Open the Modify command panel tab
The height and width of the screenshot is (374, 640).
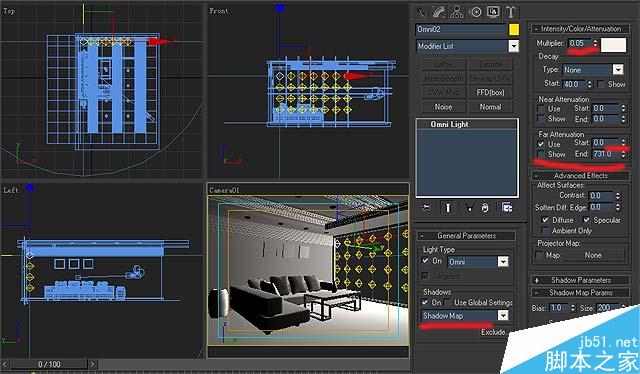(439, 11)
